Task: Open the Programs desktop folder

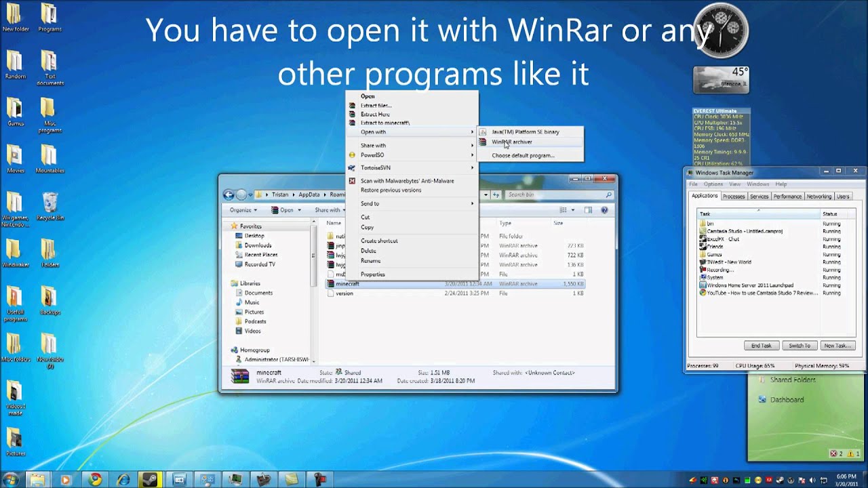Action: [50, 18]
